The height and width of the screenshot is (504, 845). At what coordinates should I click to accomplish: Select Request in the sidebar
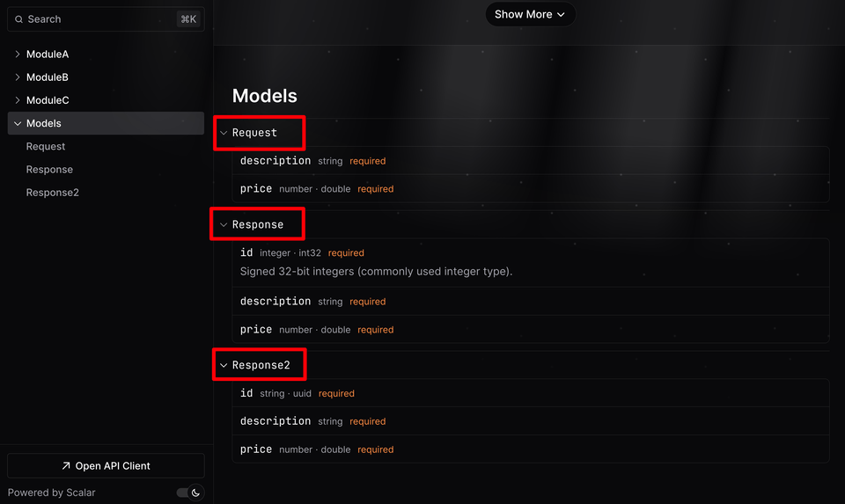[46, 147]
